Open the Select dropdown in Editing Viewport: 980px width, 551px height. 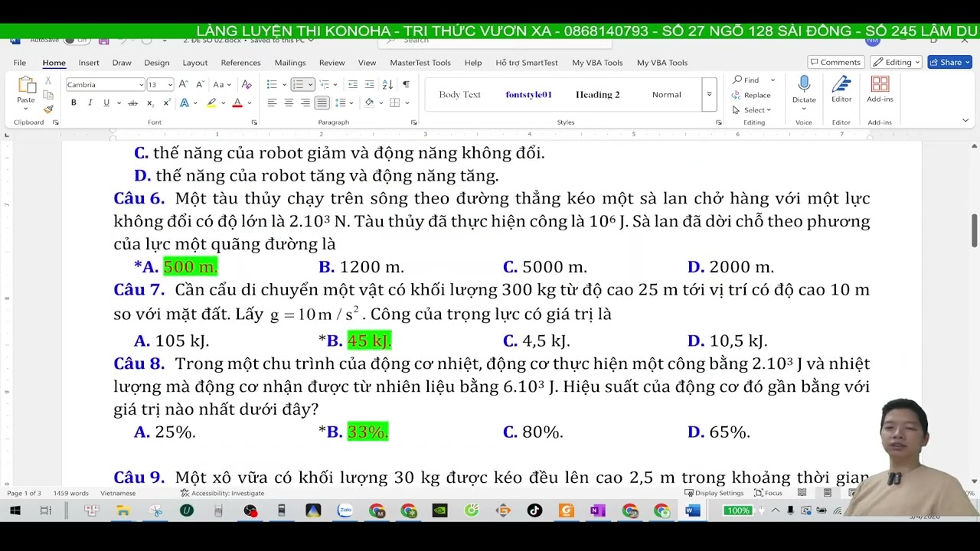coord(752,110)
